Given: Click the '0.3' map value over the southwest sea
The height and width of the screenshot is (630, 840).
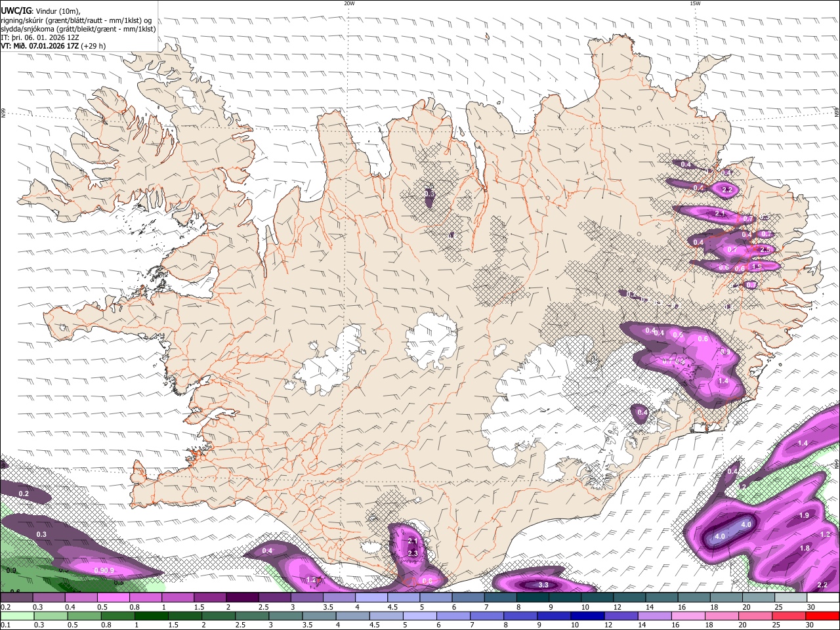Looking at the screenshot, I should [41, 535].
